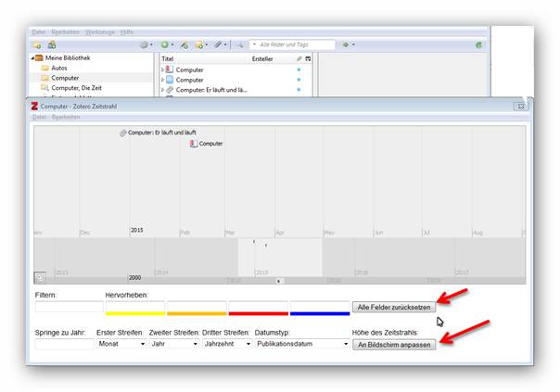
Task: Click the 'An Bildschirm anpassen' button
Action: (x=394, y=345)
